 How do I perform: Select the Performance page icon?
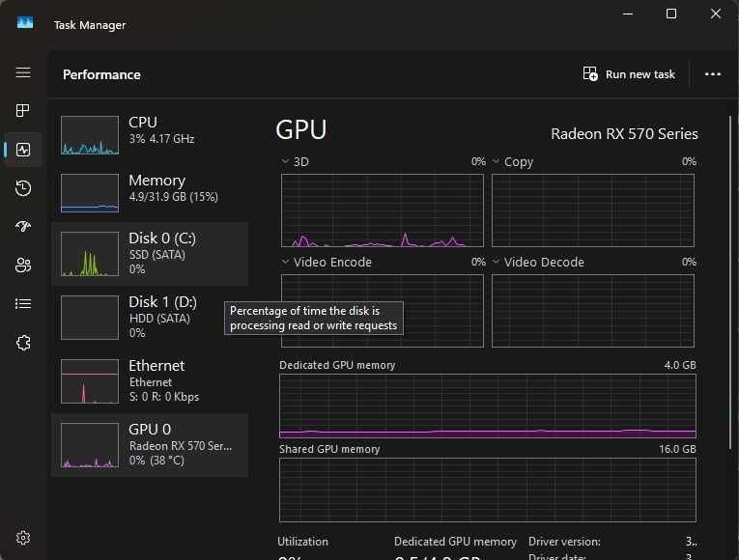(x=22, y=150)
